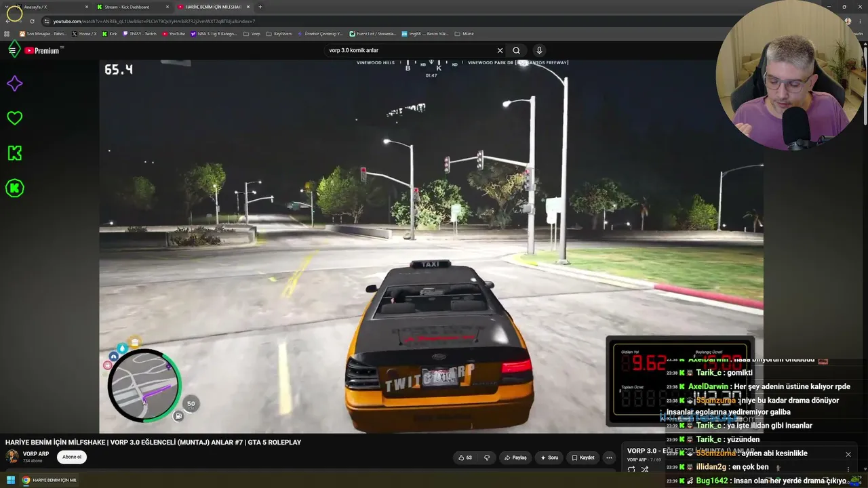The width and height of the screenshot is (868, 488).
Task: Expand the Vorp bookmark folder
Action: [x=252, y=34]
